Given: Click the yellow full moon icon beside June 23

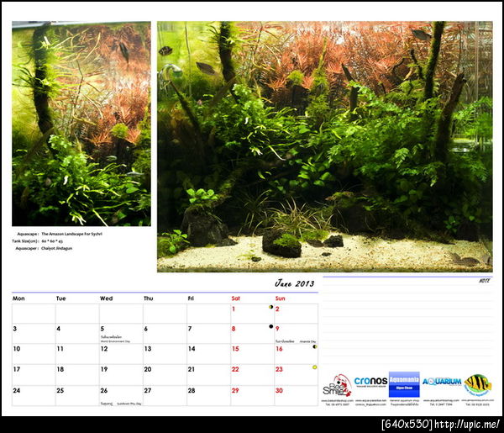Looking at the screenshot, I should [x=315, y=367].
